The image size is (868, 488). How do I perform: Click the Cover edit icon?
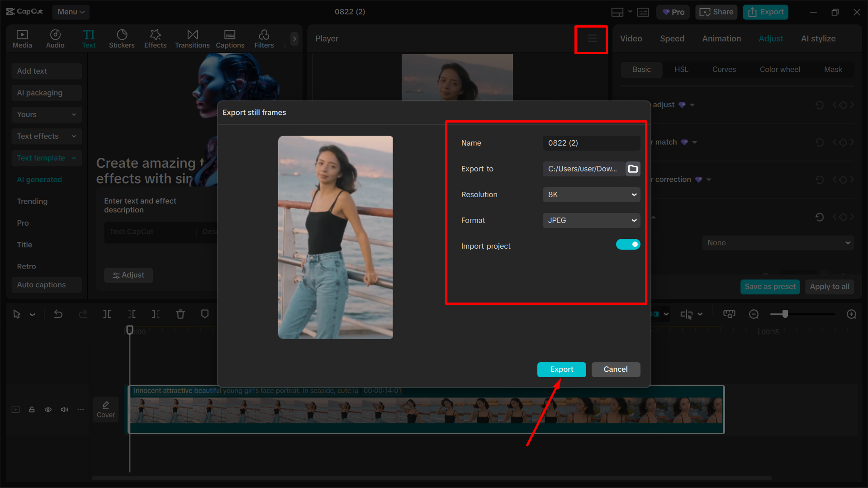tap(106, 409)
